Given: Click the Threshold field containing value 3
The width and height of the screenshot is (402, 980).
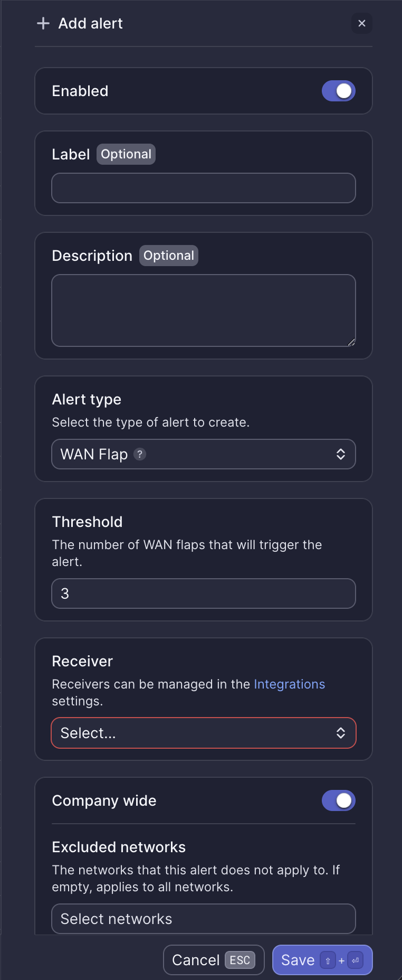Looking at the screenshot, I should 203,593.
